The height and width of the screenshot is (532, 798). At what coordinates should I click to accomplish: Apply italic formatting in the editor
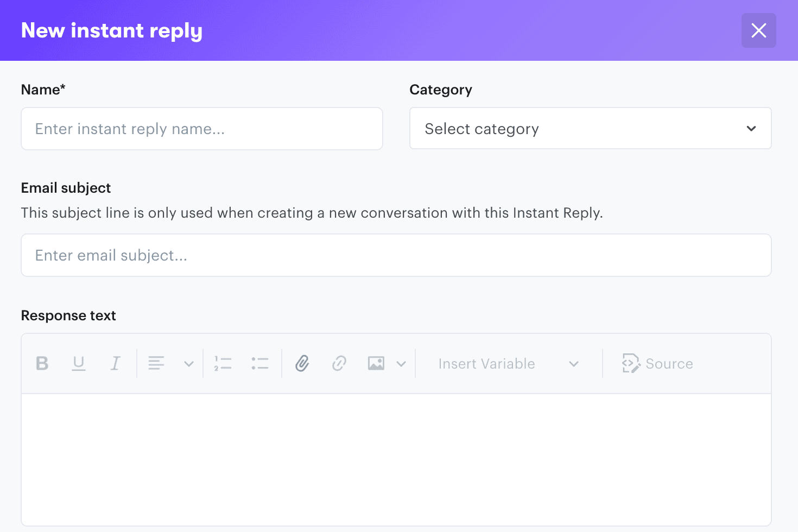pos(115,363)
